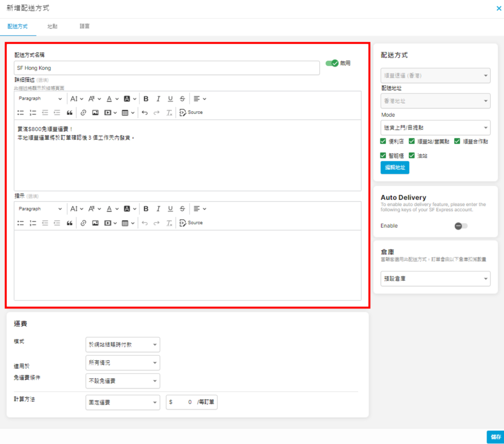Viewport: 504px width, 444px height.
Task: Enable the Auto Delivery toggle
Action: point(461,226)
